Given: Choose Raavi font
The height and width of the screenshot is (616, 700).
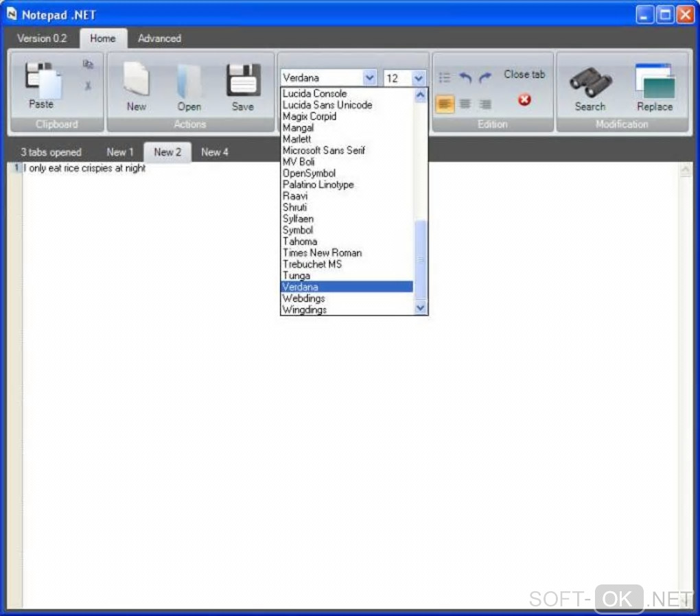Looking at the screenshot, I should 347,196.
